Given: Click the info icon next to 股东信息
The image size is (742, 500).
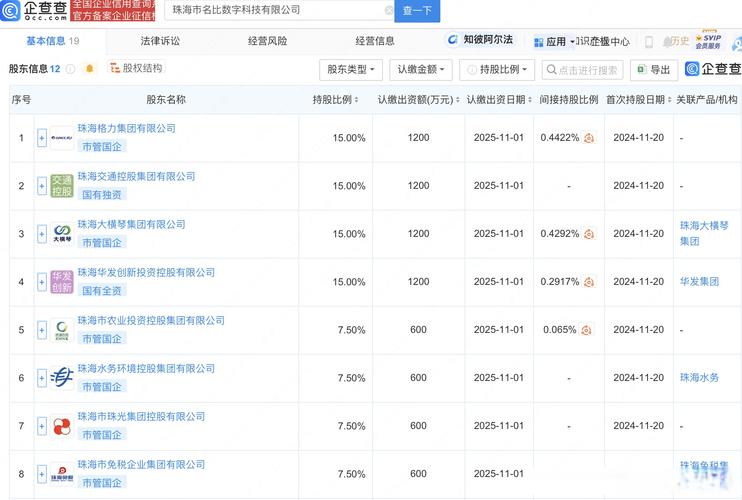Looking at the screenshot, I should pyautogui.click(x=71, y=69).
